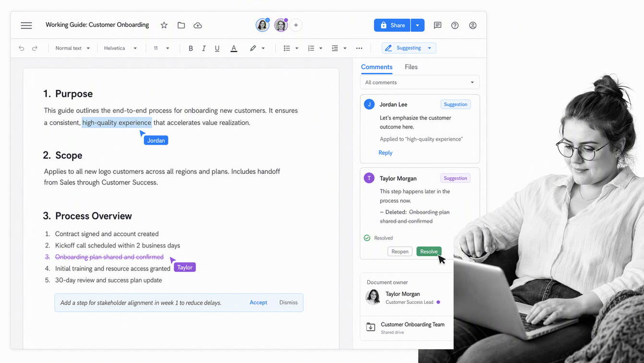
Task: Star the Working Guide document
Action: (164, 25)
